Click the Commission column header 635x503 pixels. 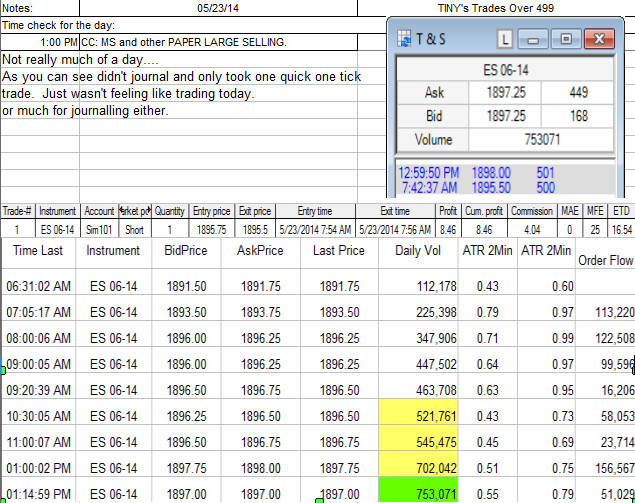click(532, 211)
